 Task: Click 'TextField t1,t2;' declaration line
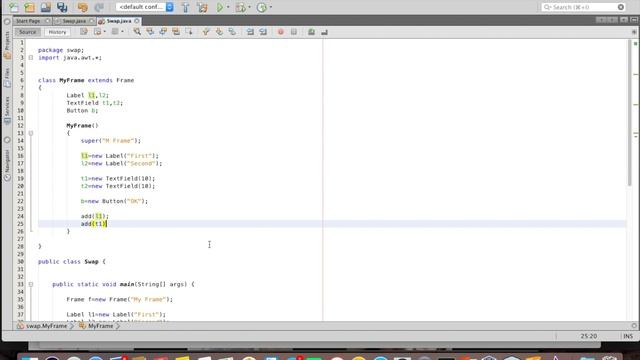point(95,103)
